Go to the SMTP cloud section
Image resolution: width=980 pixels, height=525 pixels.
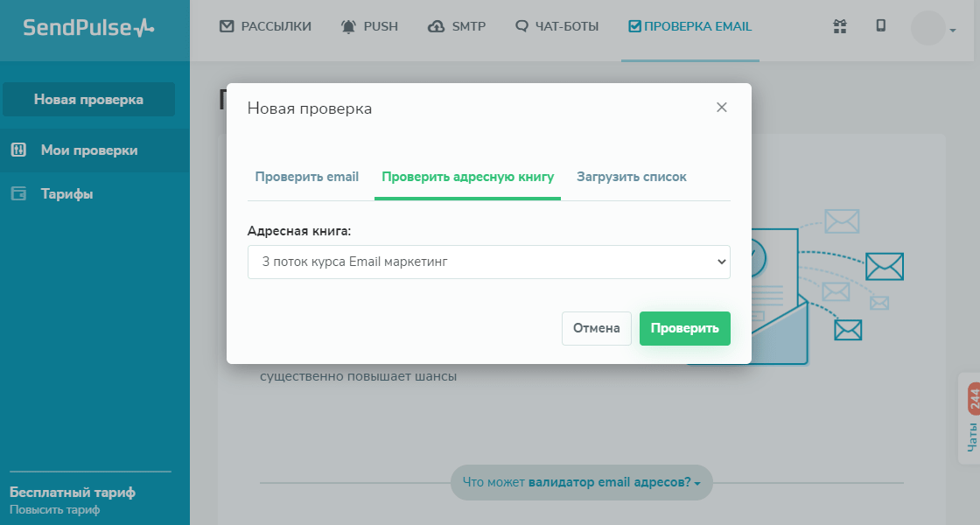[x=457, y=26]
